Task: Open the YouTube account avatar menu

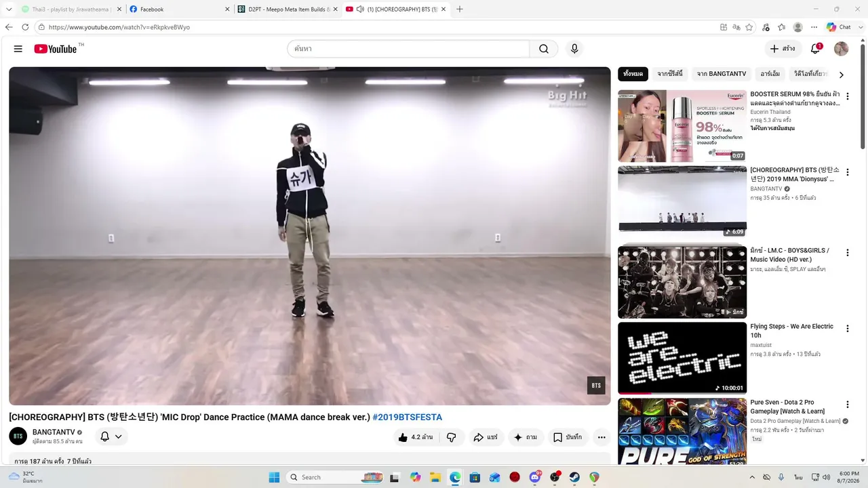Action: coord(841,49)
